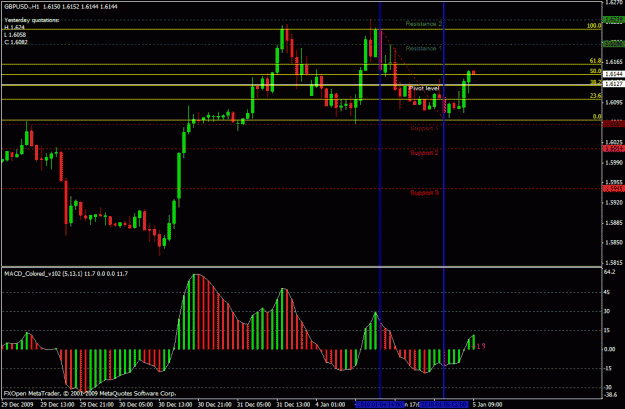Click time axis label '5 Jan 09:00'
This screenshot has height=409, width=625.
488,405
